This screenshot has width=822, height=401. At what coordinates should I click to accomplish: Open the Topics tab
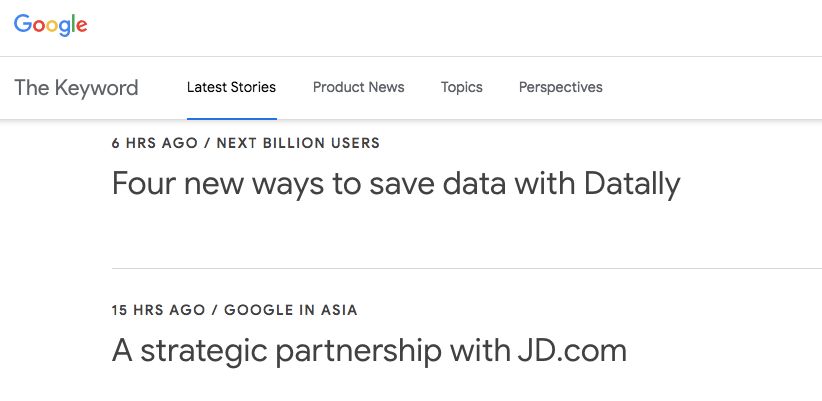point(461,87)
